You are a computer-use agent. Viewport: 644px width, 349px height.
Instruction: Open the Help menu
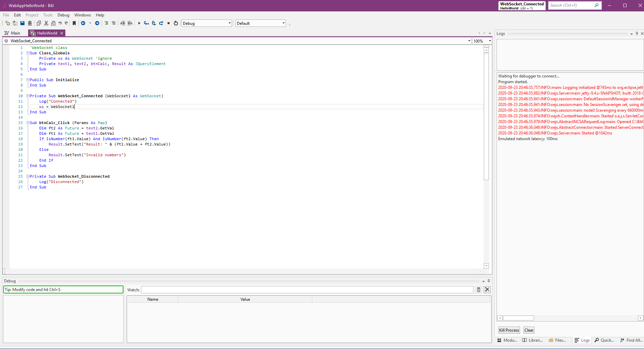tap(100, 15)
